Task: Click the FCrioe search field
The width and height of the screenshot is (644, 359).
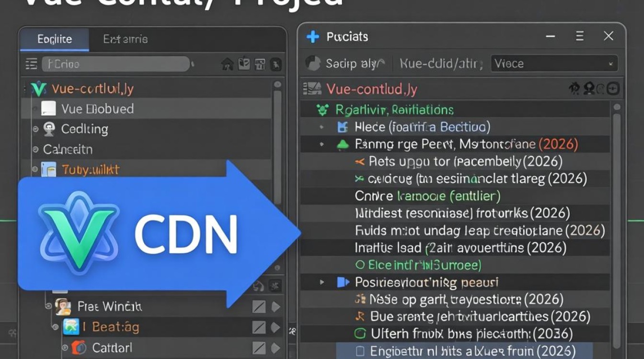Action: click(x=115, y=64)
